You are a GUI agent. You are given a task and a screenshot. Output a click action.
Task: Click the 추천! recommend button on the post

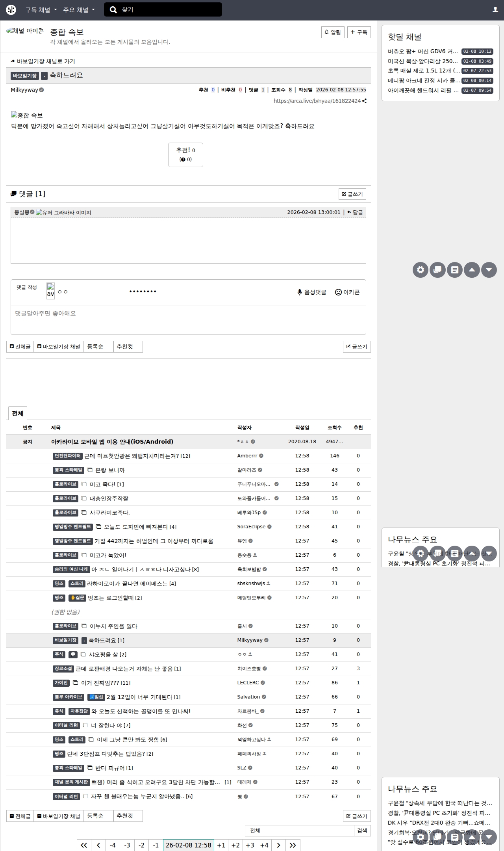tap(185, 154)
